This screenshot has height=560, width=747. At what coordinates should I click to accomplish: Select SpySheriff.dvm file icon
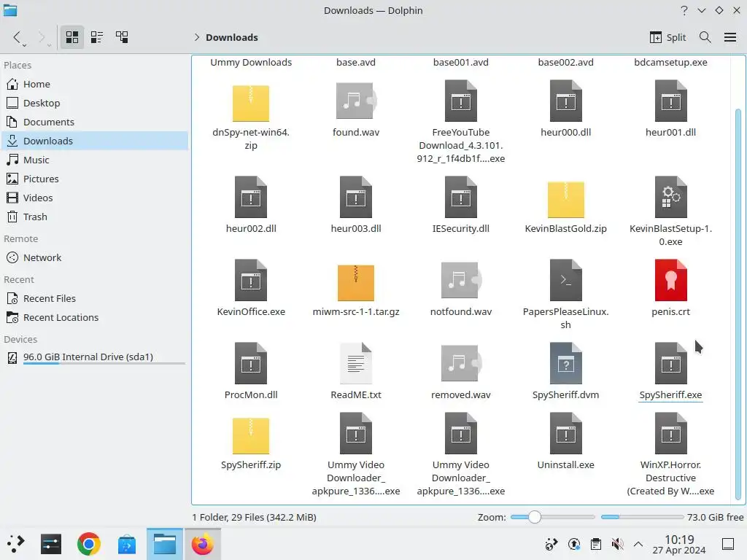(565, 363)
